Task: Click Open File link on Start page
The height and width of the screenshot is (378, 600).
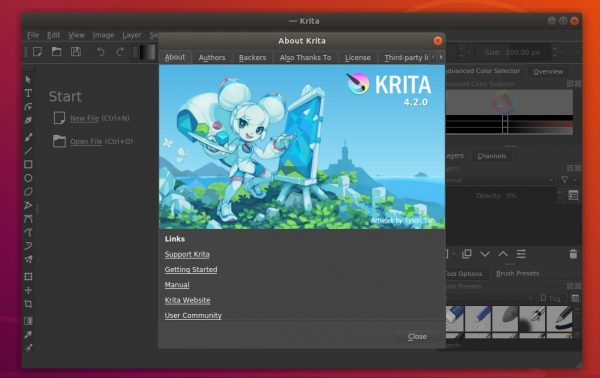Action: [86, 142]
